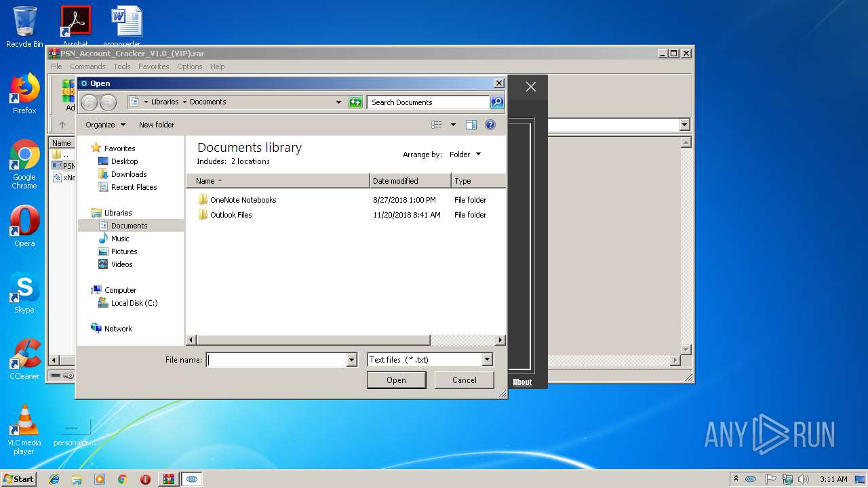Show hidden system tray icons arrow

[x=736, y=479]
